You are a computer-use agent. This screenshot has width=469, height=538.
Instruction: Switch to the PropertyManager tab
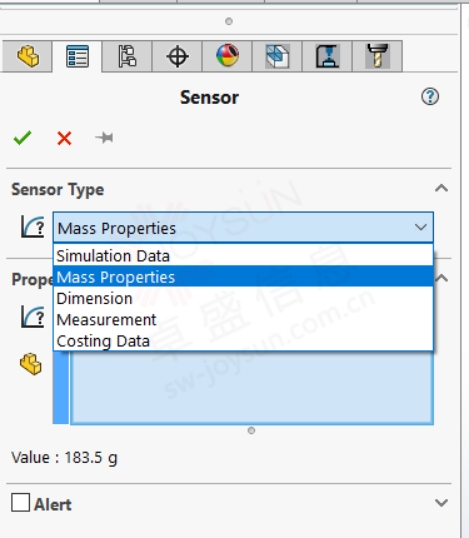point(77,56)
